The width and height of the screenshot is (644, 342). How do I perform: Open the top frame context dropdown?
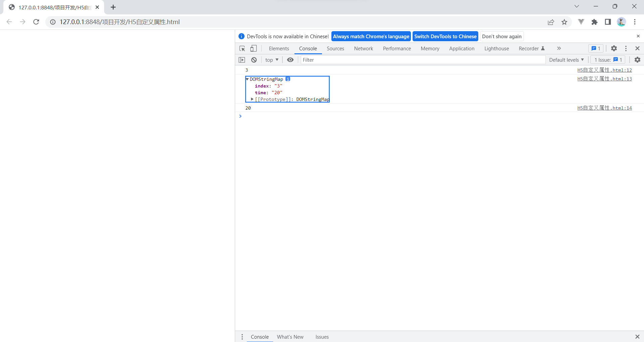271,60
